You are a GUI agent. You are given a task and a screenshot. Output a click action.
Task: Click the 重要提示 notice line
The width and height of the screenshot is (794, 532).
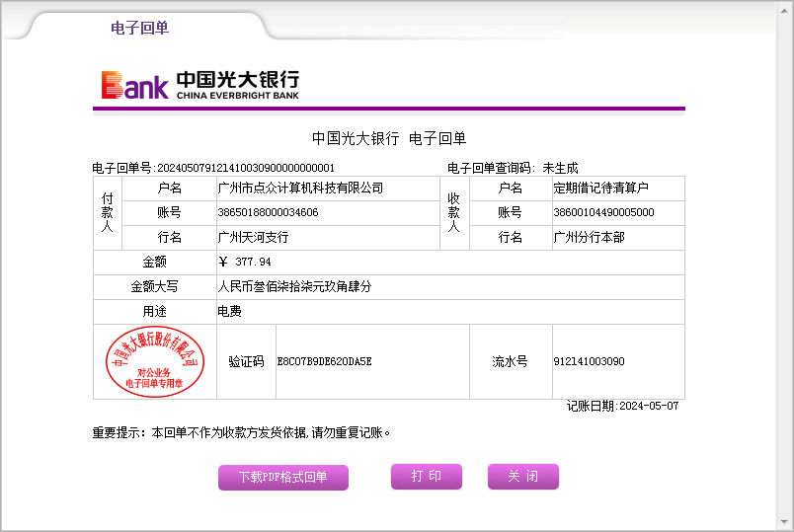pyautogui.click(x=242, y=432)
